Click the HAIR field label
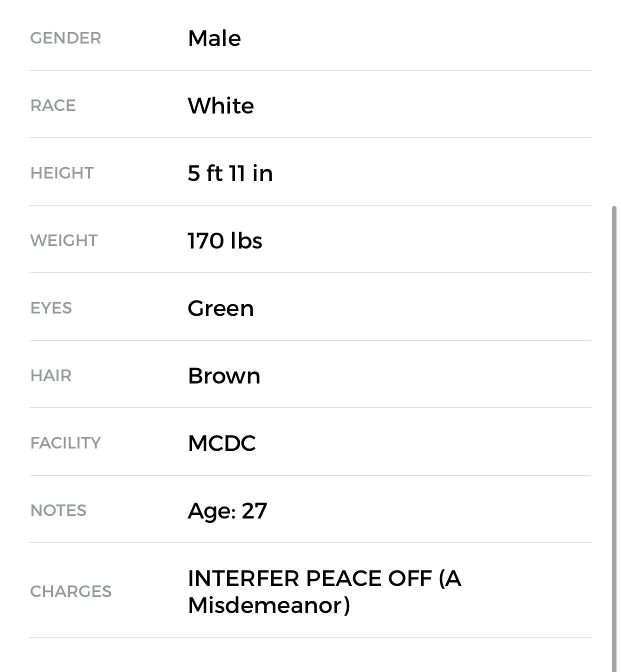 click(x=51, y=375)
